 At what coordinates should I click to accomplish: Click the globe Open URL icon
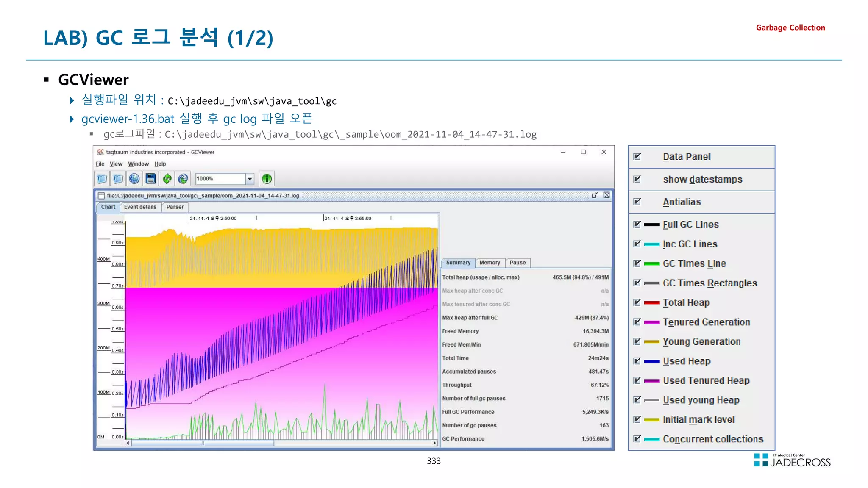(134, 179)
